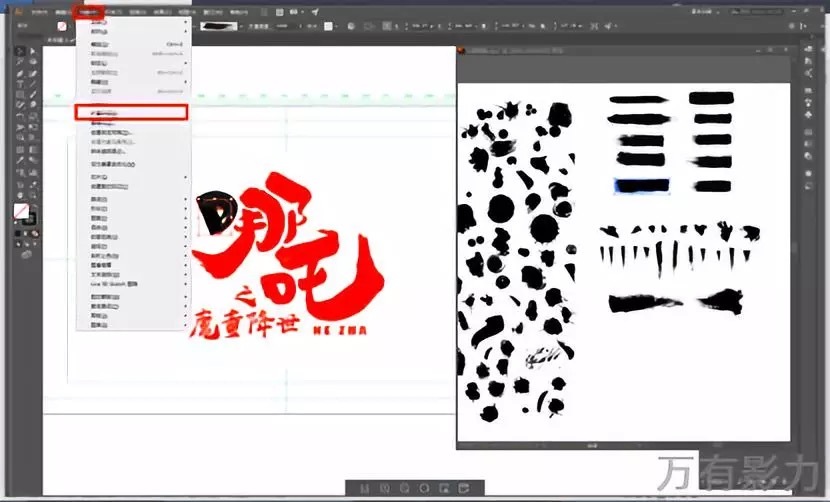Screen dimensions: 830x502
Task: Open the Object menu circled in red
Action: click(91, 11)
